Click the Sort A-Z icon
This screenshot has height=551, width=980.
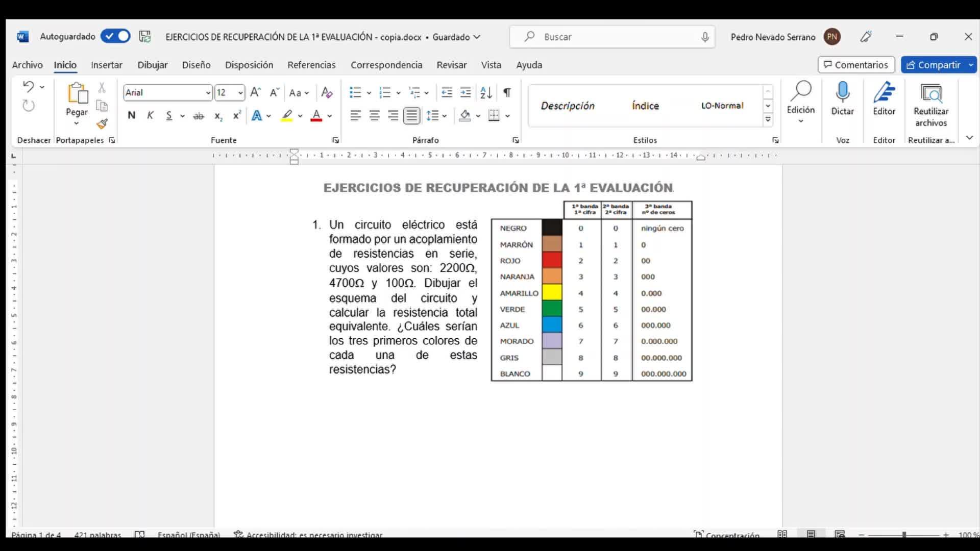coord(486,92)
